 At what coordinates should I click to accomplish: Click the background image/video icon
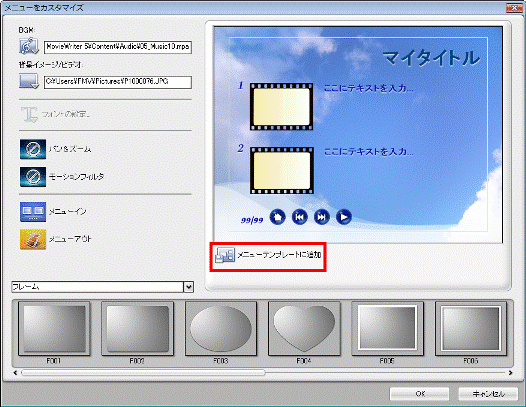click(29, 82)
